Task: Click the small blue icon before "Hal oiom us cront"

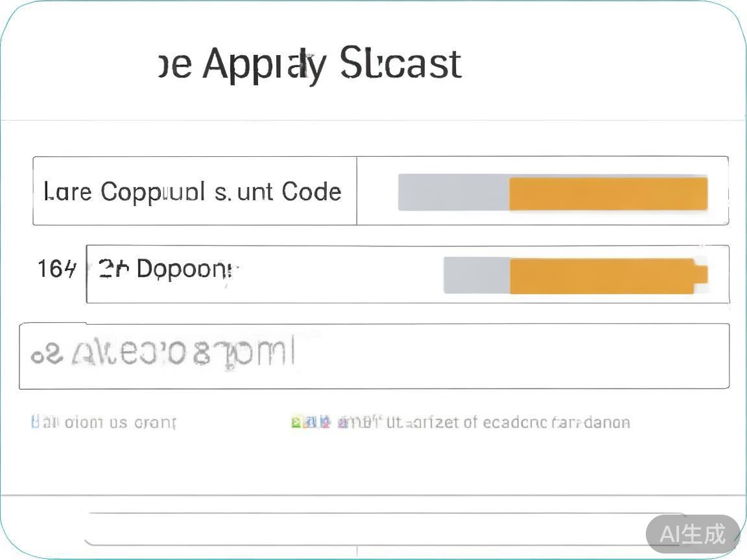Action: point(35,422)
